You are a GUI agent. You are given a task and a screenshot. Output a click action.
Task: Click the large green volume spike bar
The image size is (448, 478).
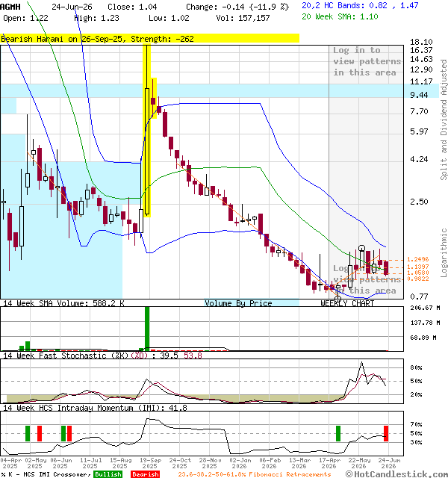pyautogui.click(x=147, y=329)
